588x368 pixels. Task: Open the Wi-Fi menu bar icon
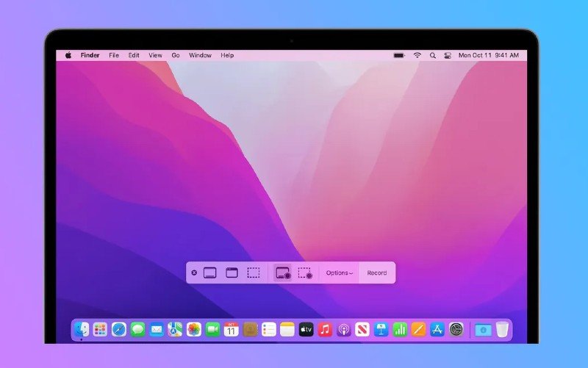tap(417, 56)
